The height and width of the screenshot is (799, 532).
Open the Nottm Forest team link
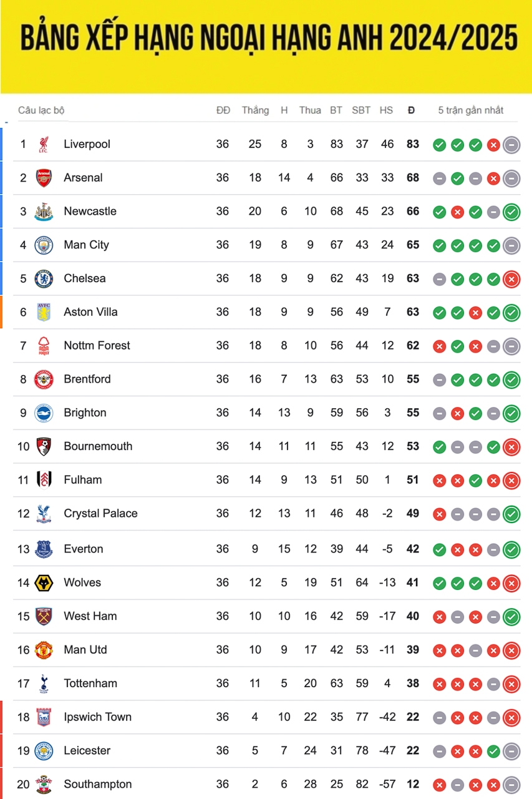click(97, 346)
